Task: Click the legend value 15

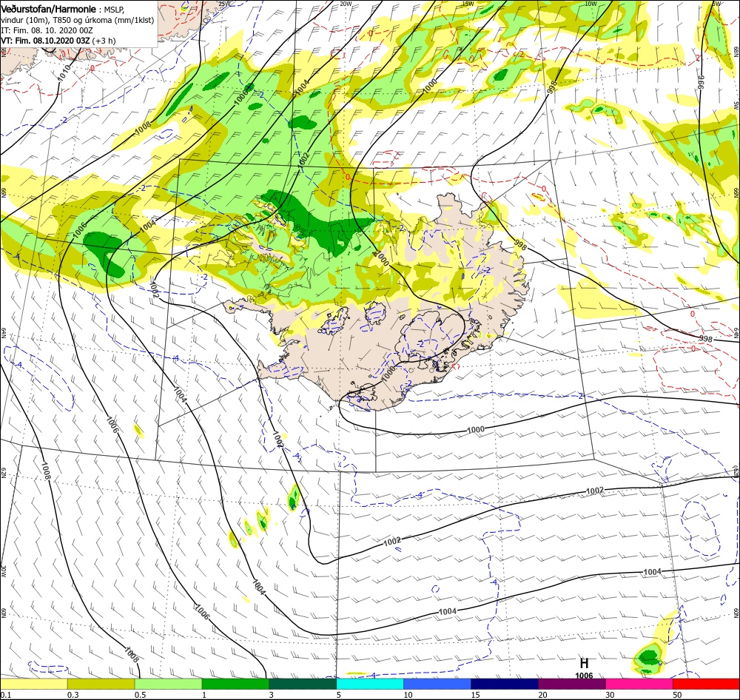Action: click(x=475, y=695)
